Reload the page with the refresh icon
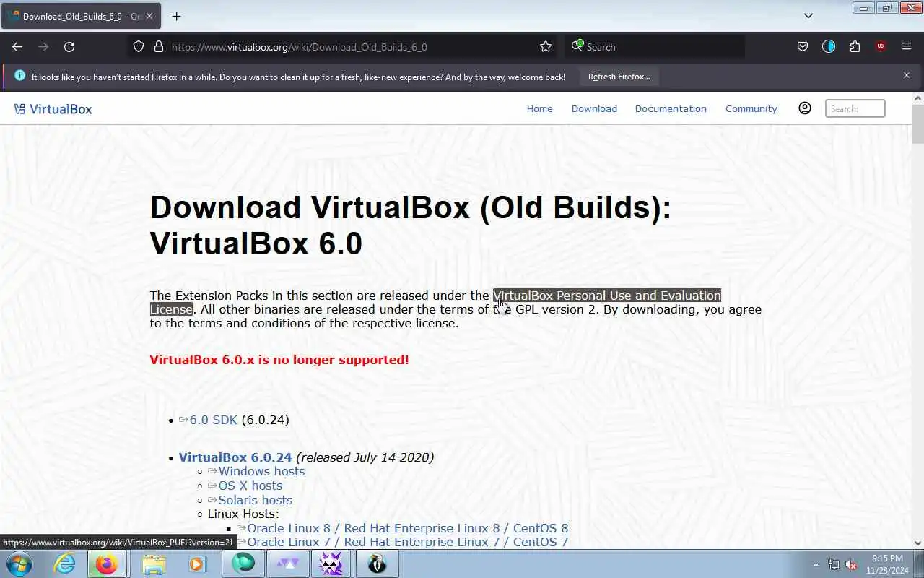The height and width of the screenshot is (578, 924). coord(69,46)
